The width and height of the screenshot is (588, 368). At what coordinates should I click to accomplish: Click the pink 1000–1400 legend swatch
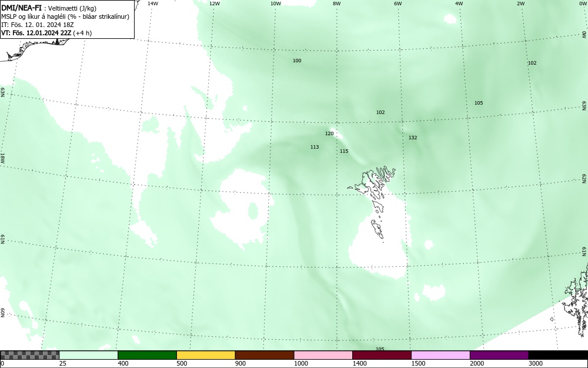pyautogui.click(x=323, y=355)
